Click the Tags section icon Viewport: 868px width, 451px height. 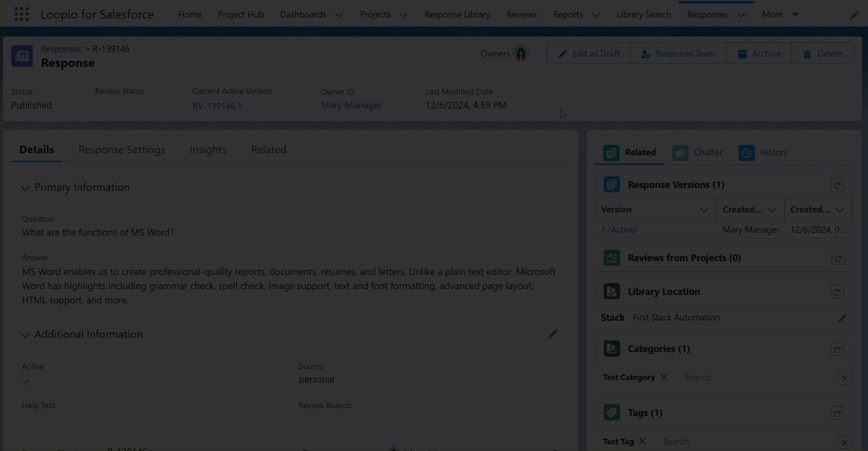click(611, 413)
